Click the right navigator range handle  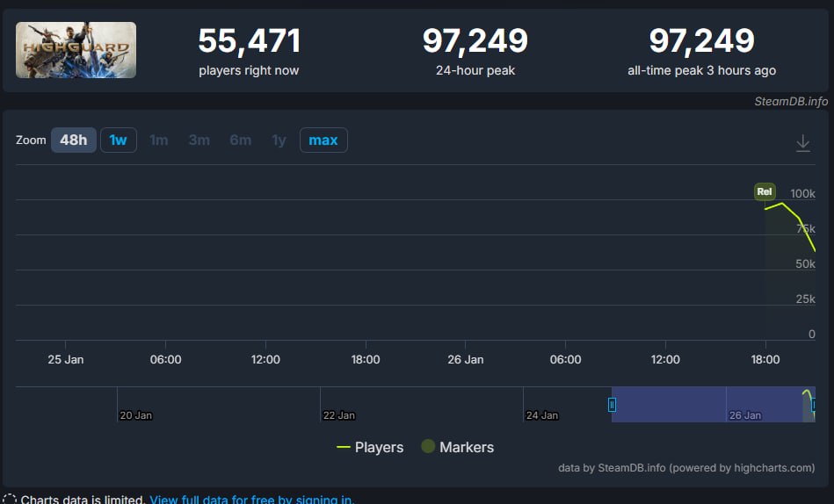pos(814,405)
